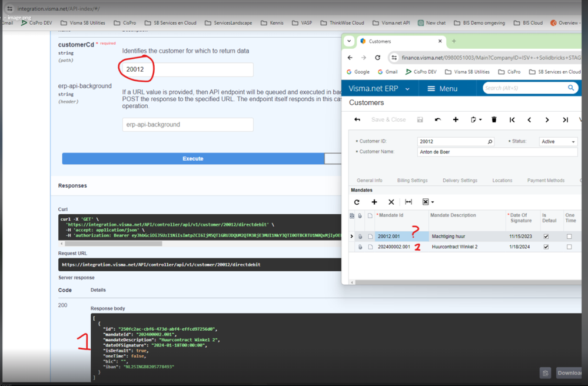Delete the customer using the trash icon
Screen dimensions: 588x386
coord(494,119)
